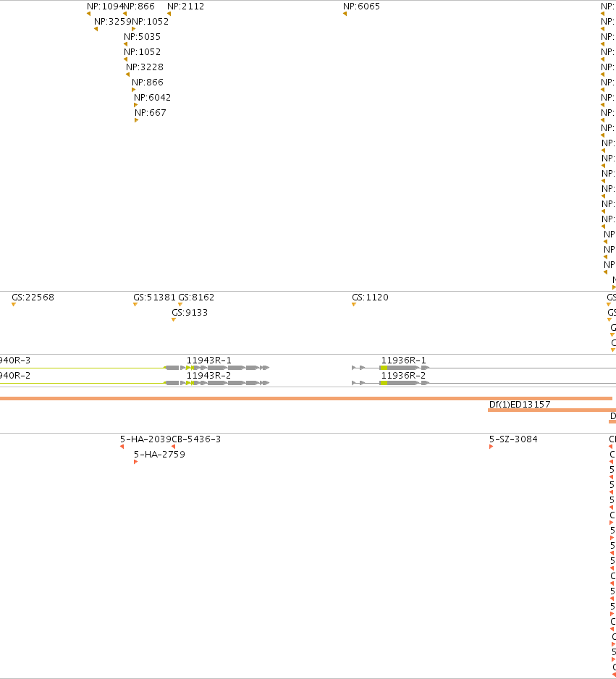616x679 pixels.
Task: Click the 11943R-2 transcript exon glyph
Action: tap(217, 383)
